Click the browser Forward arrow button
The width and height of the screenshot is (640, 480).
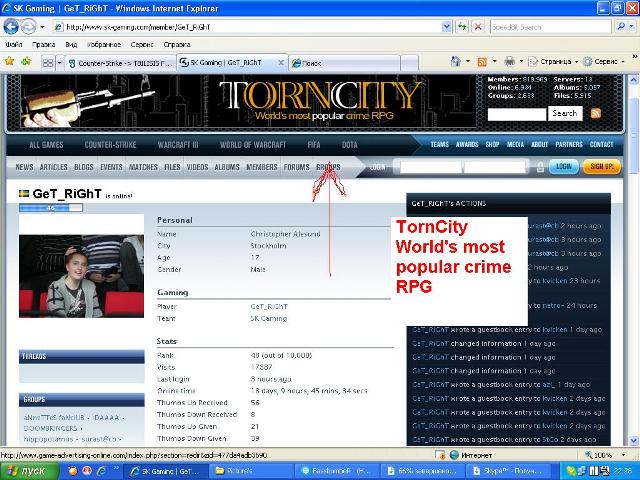point(28,27)
